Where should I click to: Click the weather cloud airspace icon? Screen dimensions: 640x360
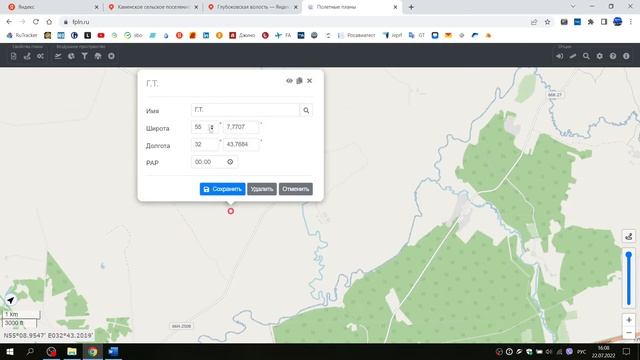pyautogui.click(x=98, y=56)
